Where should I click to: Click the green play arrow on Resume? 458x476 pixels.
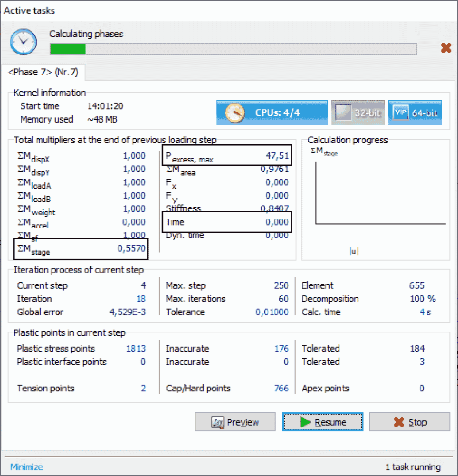click(x=305, y=422)
